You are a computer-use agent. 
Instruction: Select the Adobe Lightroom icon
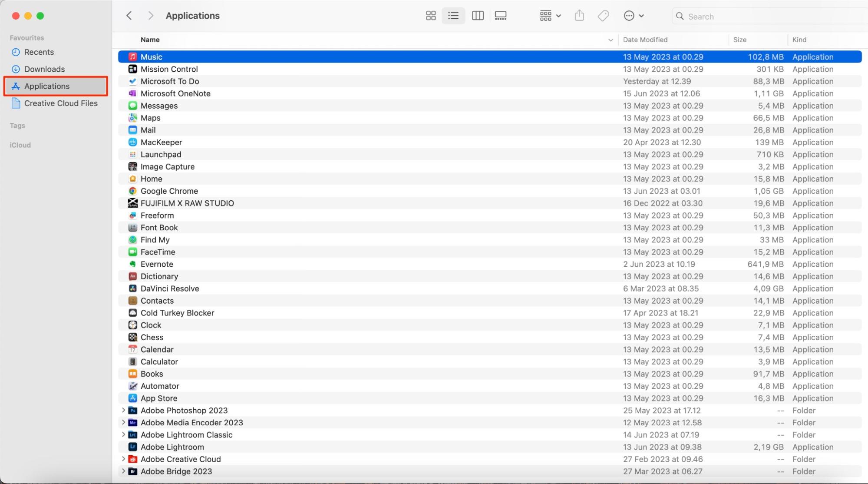132,447
